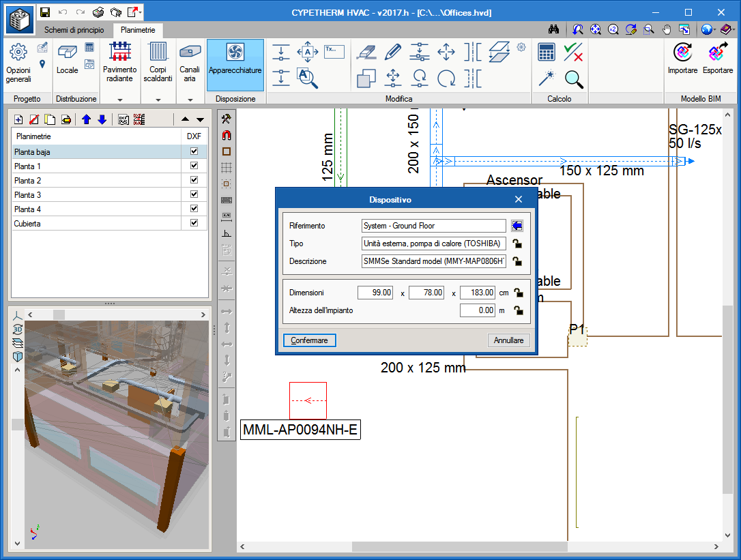Select Cubierta in floor list
This screenshot has width=741, height=560.
pos(96,224)
